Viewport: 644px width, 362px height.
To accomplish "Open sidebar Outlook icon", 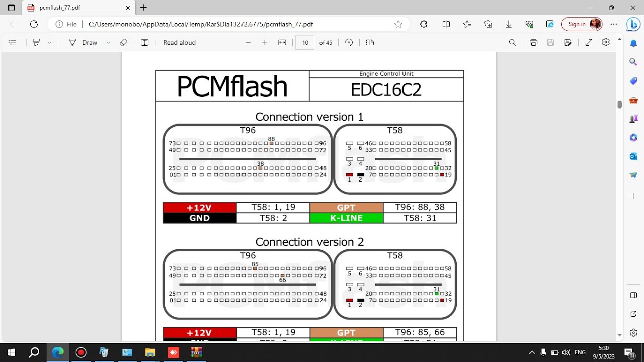I will [633, 156].
